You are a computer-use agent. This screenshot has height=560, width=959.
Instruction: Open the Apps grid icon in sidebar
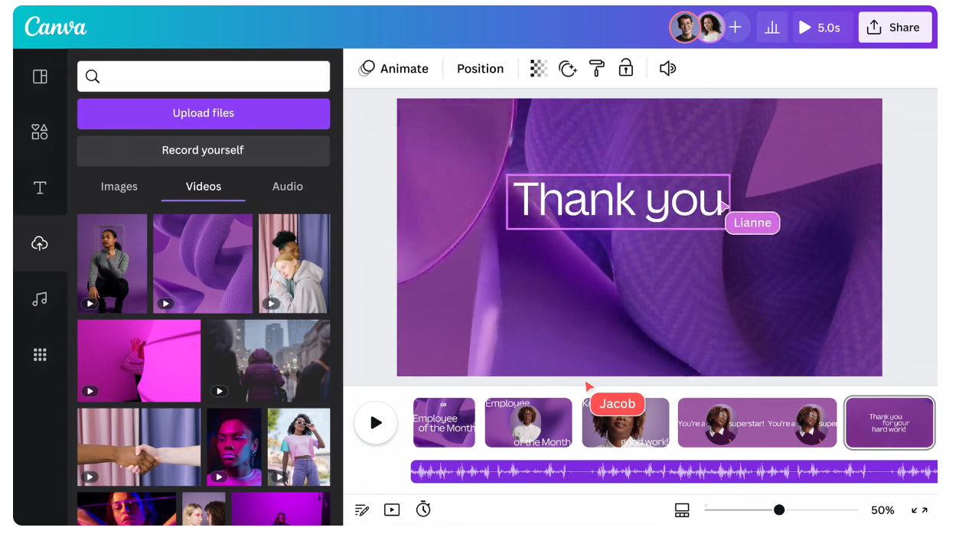(x=40, y=354)
